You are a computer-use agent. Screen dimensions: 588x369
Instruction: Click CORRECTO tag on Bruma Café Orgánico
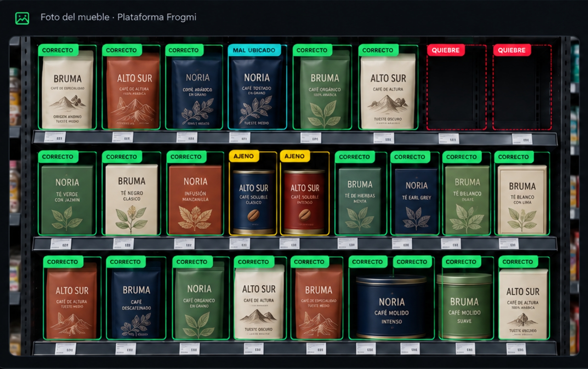[x=312, y=50]
